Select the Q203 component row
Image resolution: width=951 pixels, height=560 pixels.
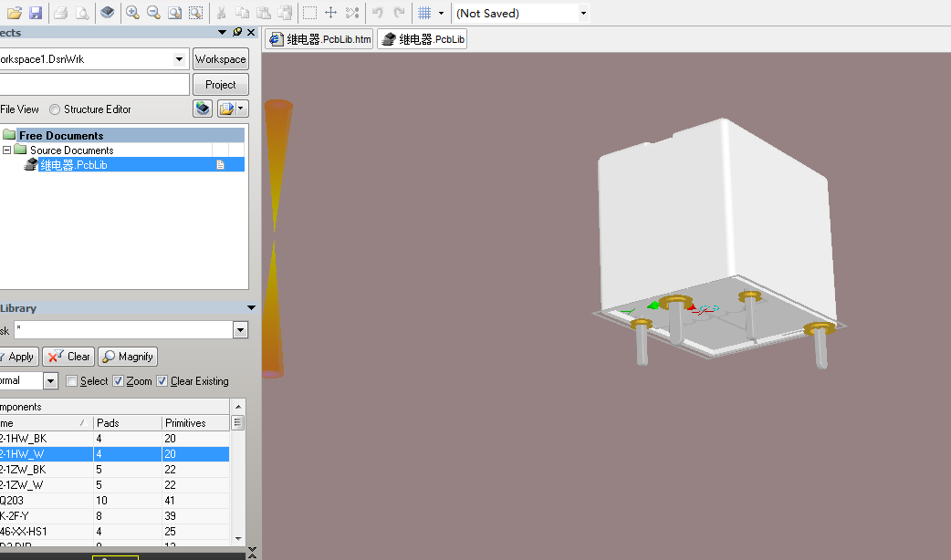pyautogui.click(x=115, y=501)
